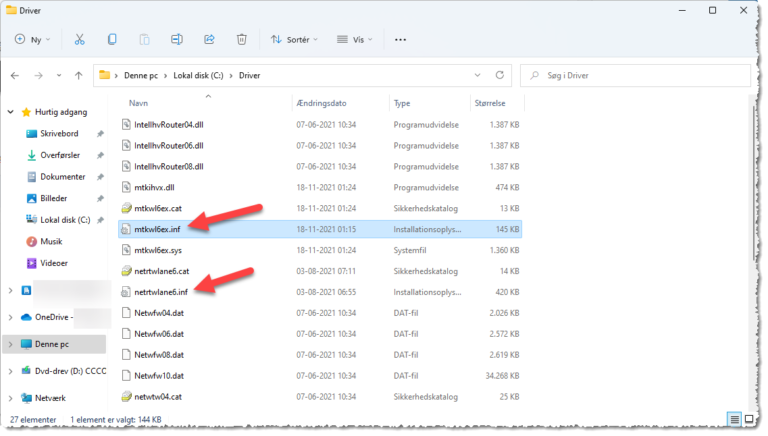Go back with the left arrow

(x=15, y=75)
